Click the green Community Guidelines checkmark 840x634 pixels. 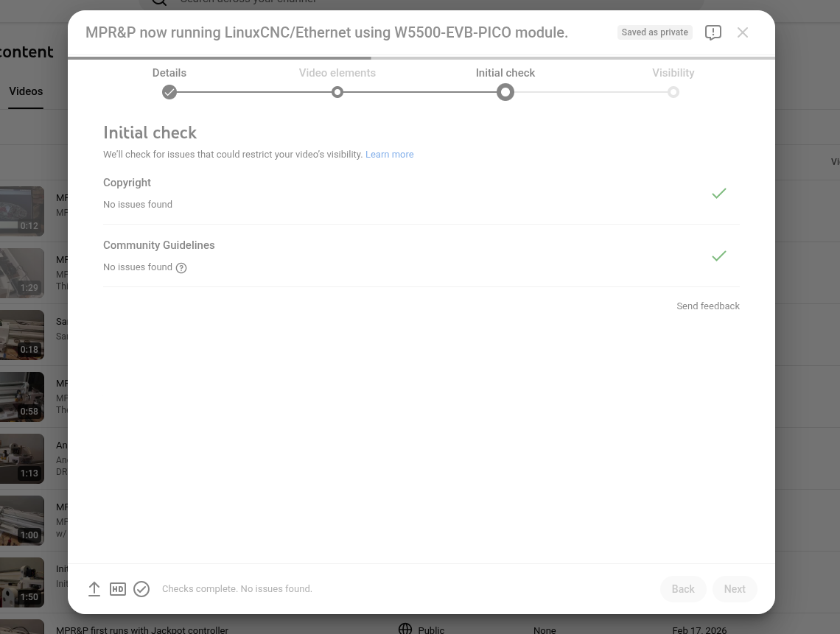tap(719, 256)
